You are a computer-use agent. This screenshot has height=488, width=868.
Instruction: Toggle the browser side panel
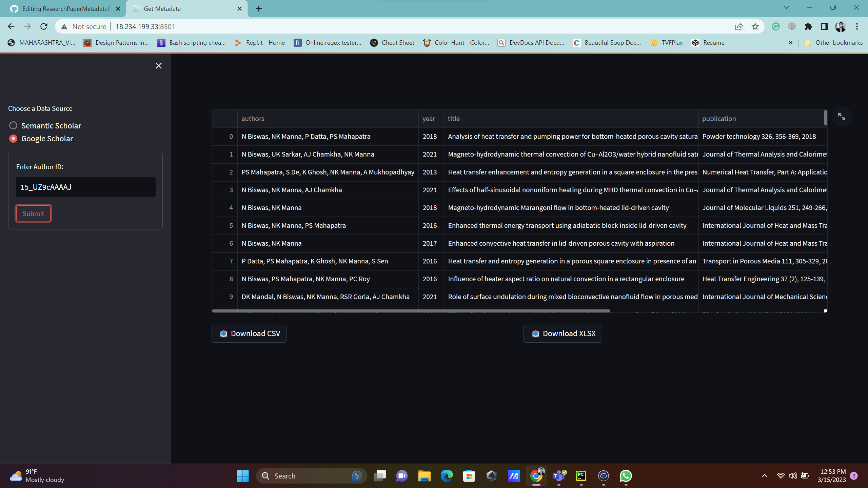tap(824, 26)
